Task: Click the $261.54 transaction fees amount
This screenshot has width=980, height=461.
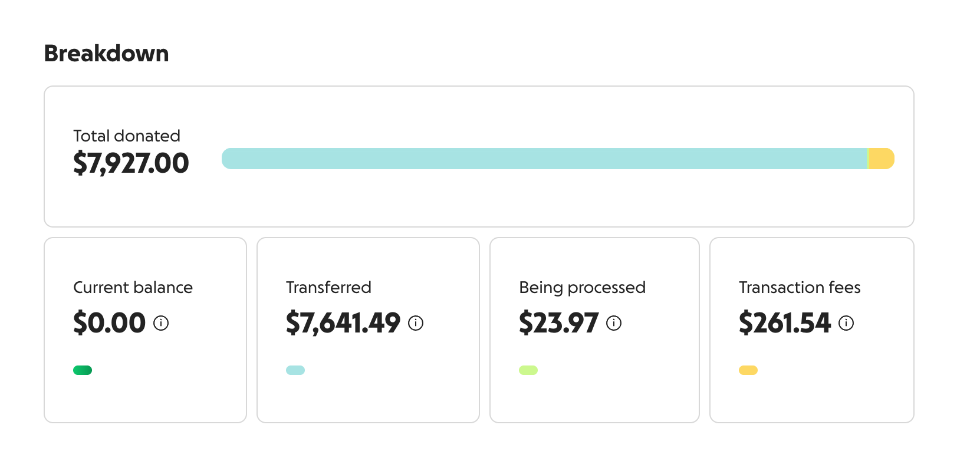Action: tap(785, 323)
